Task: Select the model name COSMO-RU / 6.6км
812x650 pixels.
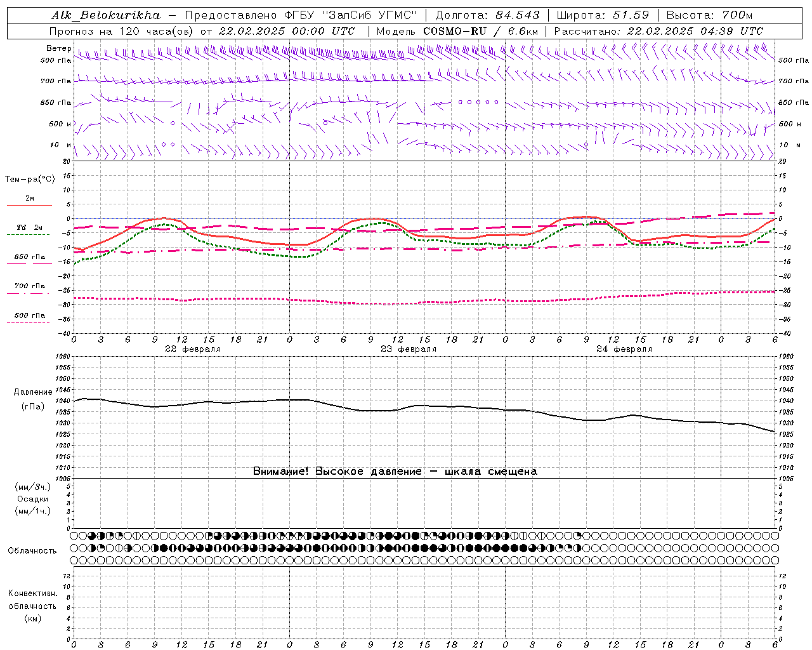Action: point(480,31)
